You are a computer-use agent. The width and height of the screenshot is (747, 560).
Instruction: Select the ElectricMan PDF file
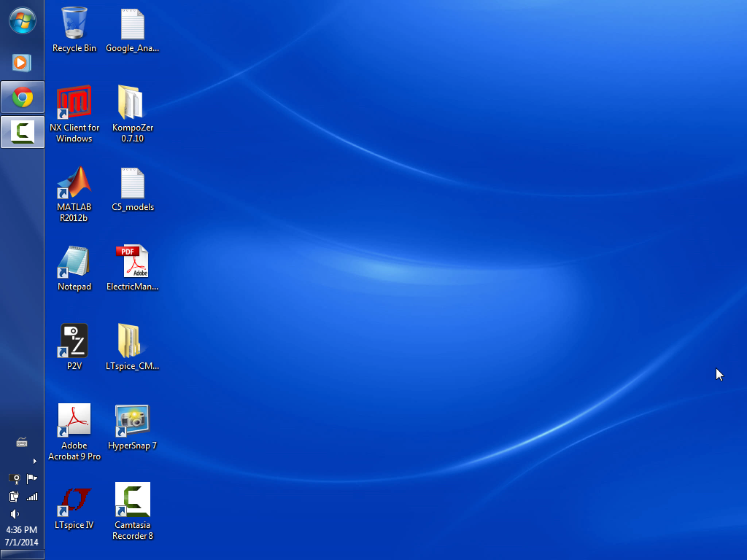133,268
